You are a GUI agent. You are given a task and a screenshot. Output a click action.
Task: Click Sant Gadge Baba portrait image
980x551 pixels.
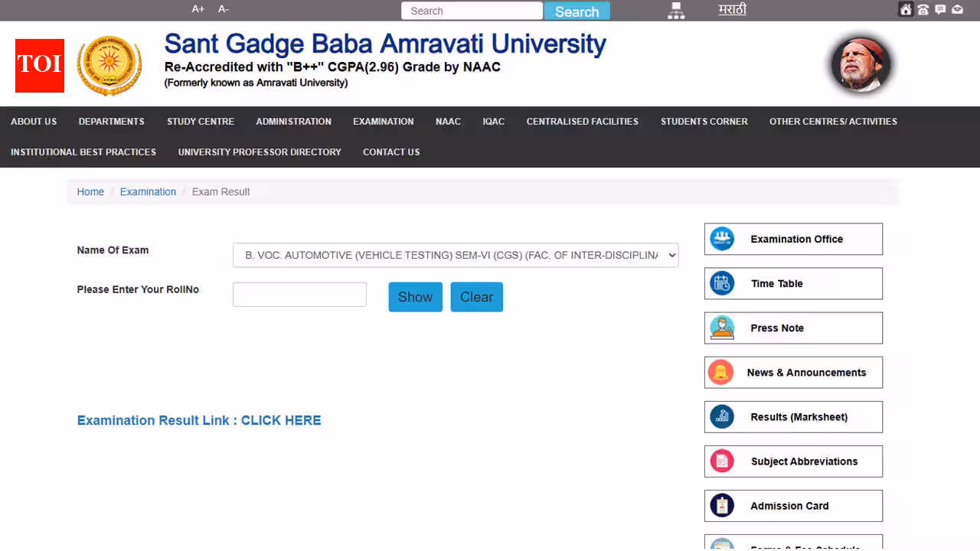(861, 65)
